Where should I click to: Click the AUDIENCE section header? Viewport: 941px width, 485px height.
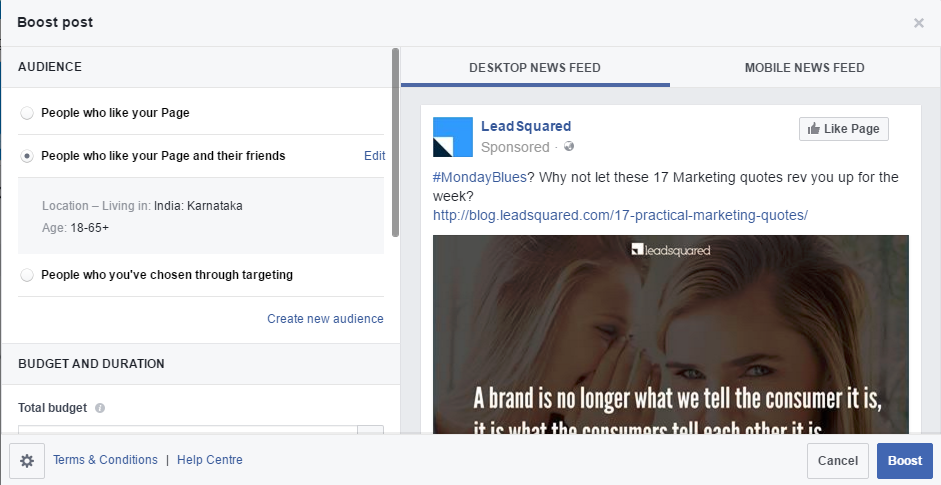50,67
